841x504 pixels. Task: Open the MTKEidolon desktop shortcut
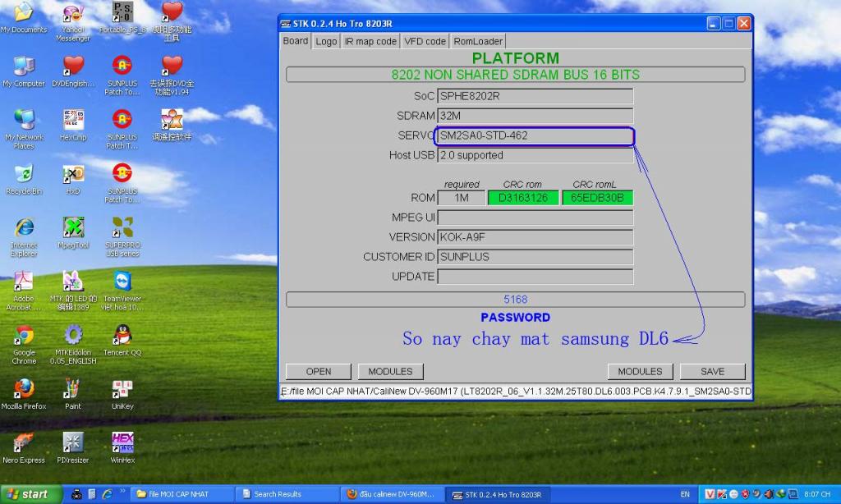[x=73, y=335]
